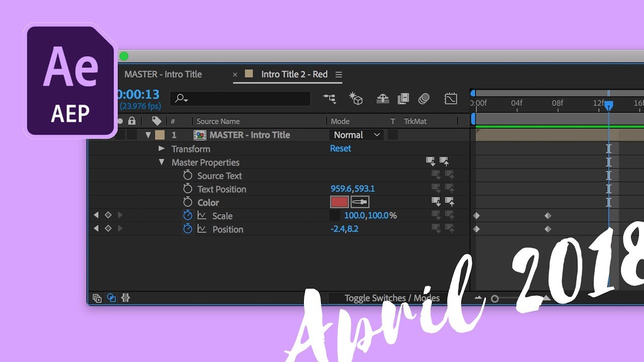Toggle the Hide Shy Layers icon
644x362 pixels.
[383, 99]
